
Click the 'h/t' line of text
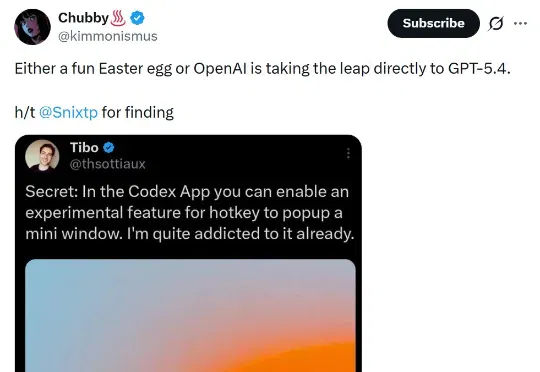pyautogui.click(x=94, y=113)
